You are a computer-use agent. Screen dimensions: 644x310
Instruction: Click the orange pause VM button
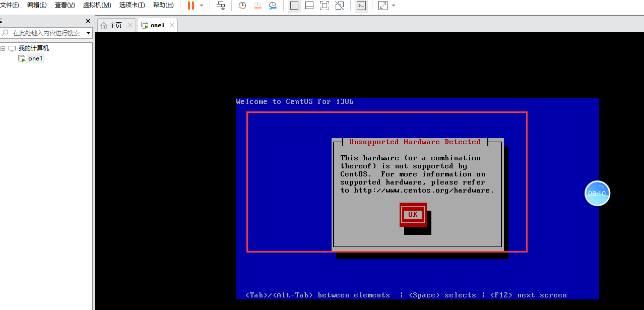tap(191, 6)
